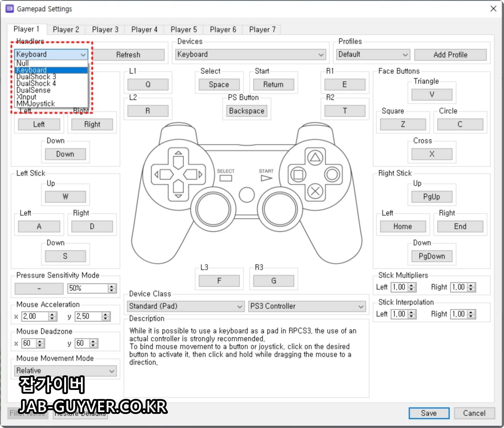Pick XInput from the Handlers list
Screen dimensions: 504x428
51,97
